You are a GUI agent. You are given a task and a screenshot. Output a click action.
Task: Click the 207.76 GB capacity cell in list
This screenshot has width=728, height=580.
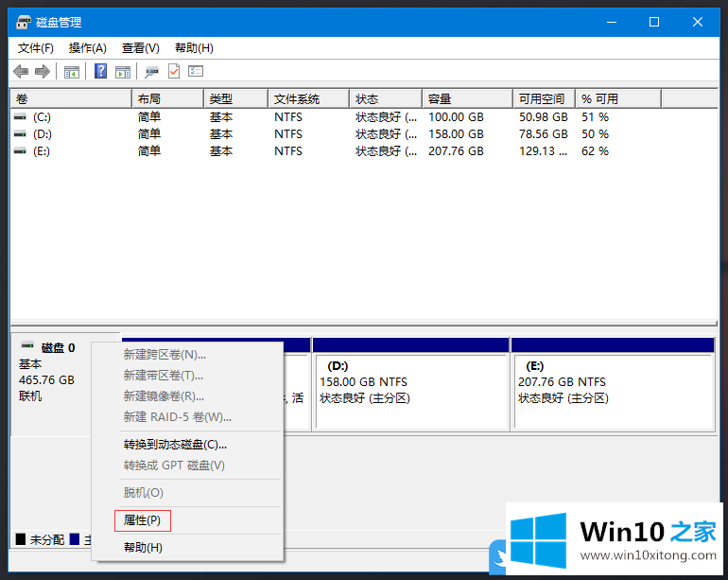click(x=456, y=151)
